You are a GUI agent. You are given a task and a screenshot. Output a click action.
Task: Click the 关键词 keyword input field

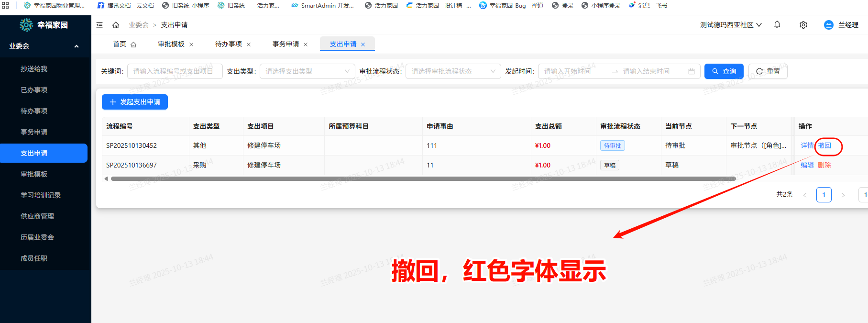[x=173, y=71]
